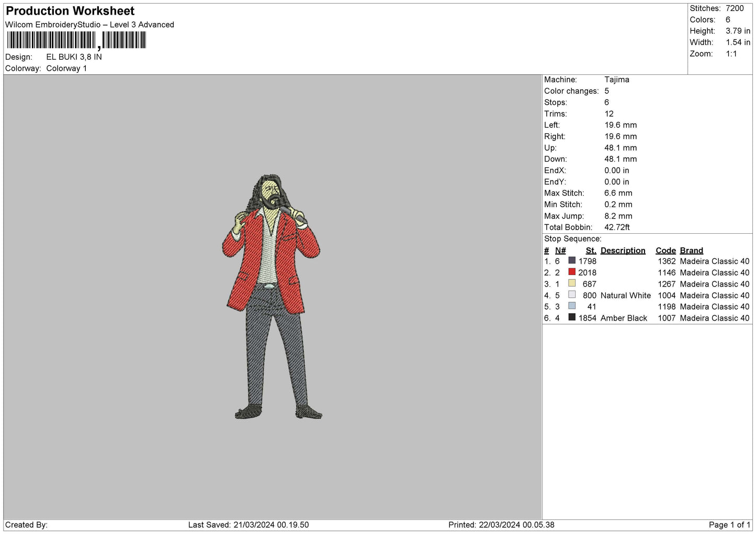The image size is (756, 534).
Task: Click the Last Saved date 21/03/2024
Action: coord(255,525)
